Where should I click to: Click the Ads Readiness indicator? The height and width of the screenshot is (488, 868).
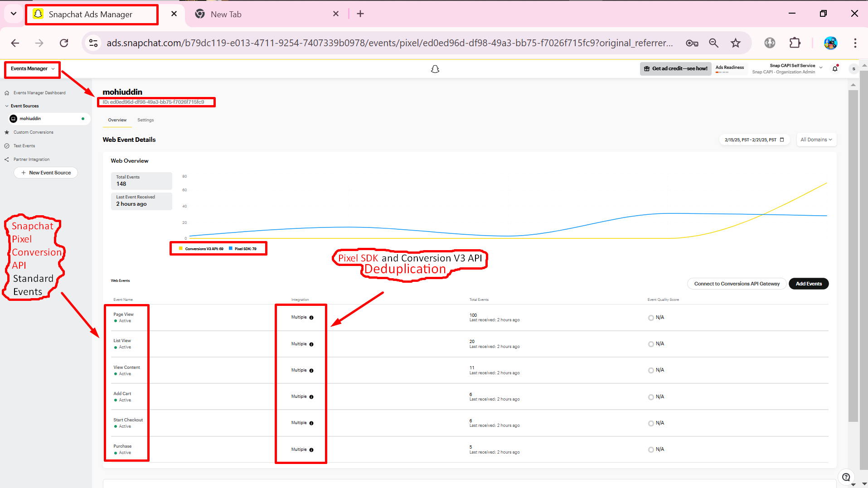coord(730,69)
